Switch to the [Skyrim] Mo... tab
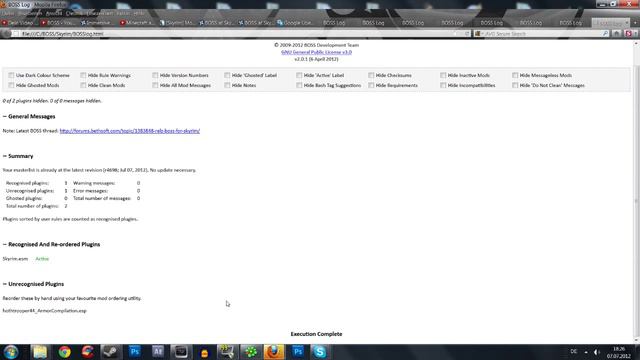The height and width of the screenshot is (360, 640). pos(176,23)
